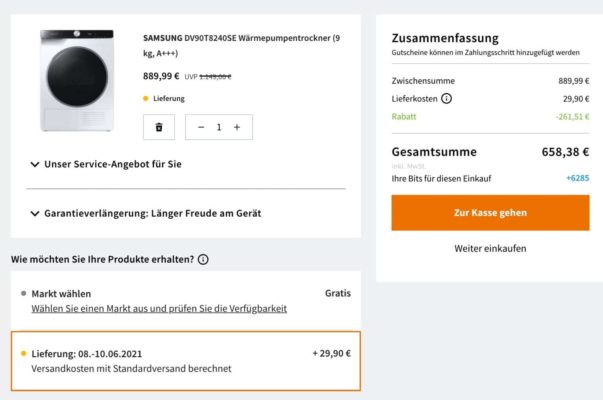Click the Gesamtsumme total 658,38 €
Screen dimensions: 603x400
pyautogui.click(x=565, y=152)
